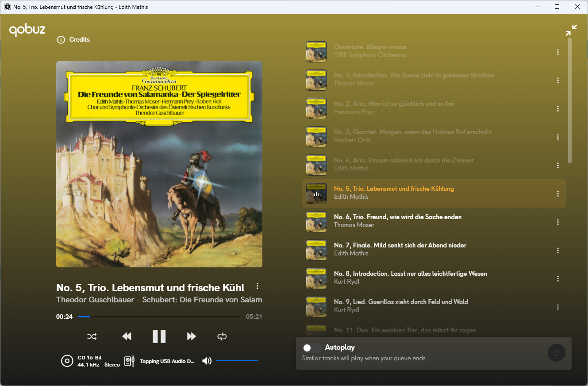Play No. 8, Introduction. Lasst nur alles leichtfertige Wesen
The height and width of the screenshot is (386, 588).
(411, 274)
